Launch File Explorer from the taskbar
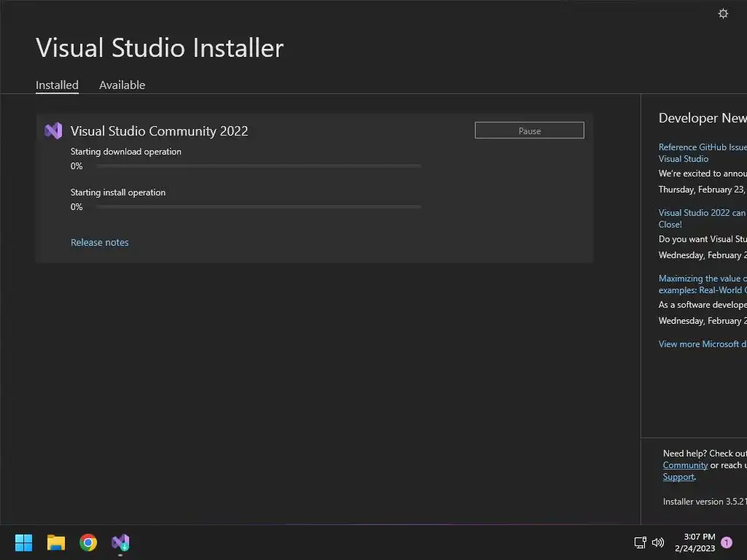Image resolution: width=747 pixels, height=560 pixels. [55, 542]
